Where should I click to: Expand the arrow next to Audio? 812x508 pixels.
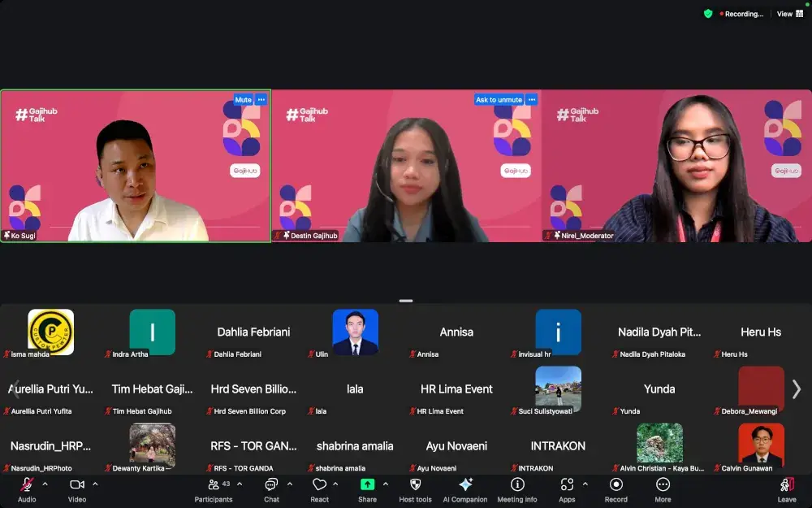[45, 484]
